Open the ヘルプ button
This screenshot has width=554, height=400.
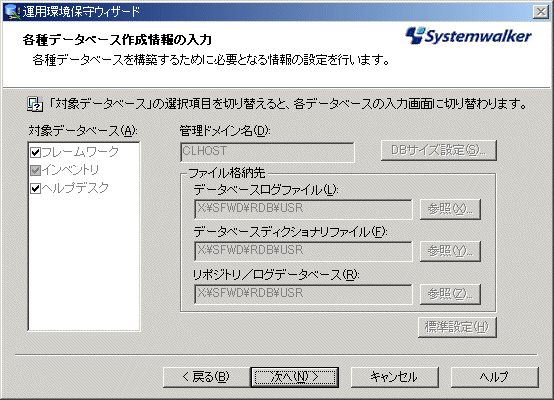[x=495, y=377]
